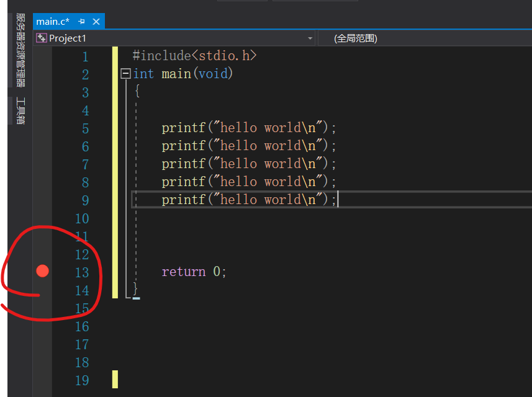Image resolution: width=532 pixels, height=397 pixels.
Task: Place cursor on line 5 printf statement
Action: click(x=249, y=128)
